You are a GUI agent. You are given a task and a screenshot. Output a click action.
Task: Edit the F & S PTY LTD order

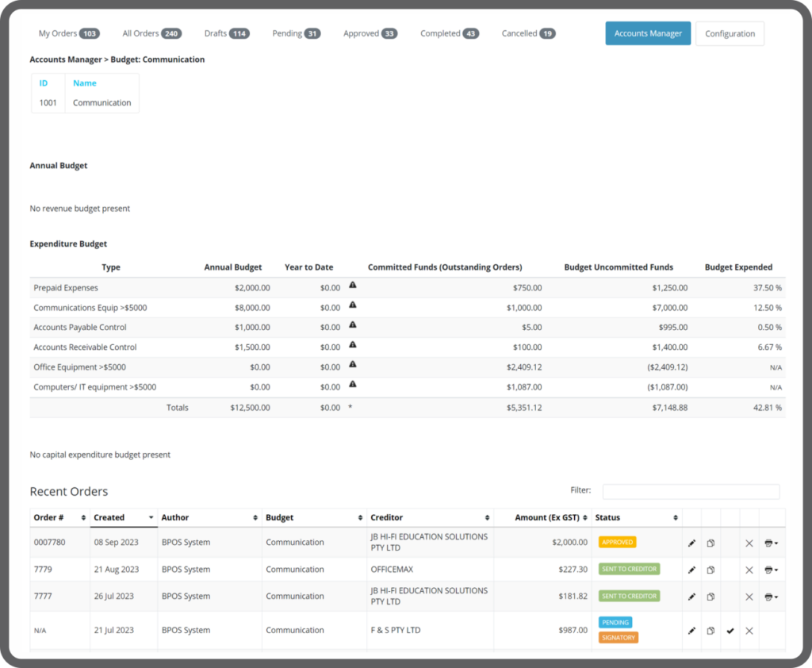(x=691, y=631)
